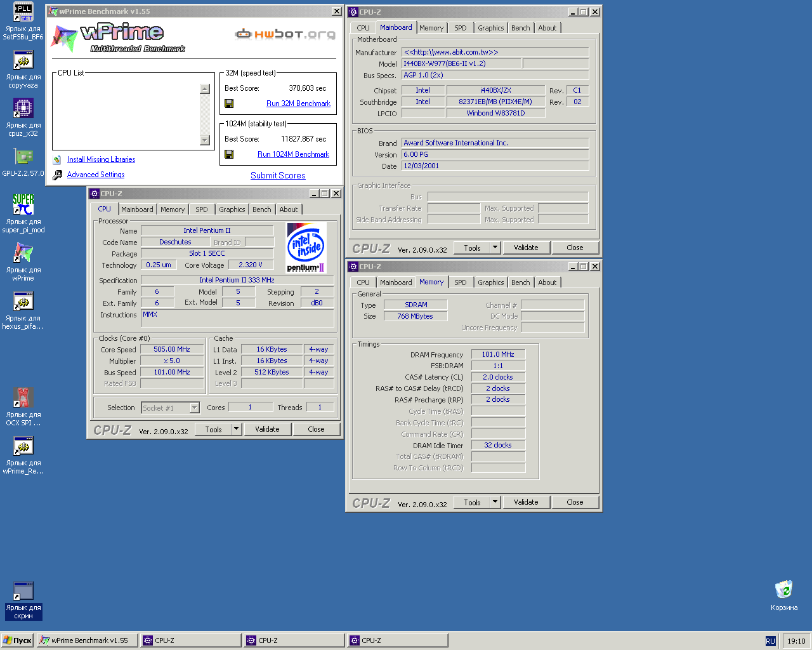The width and height of the screenshot is (812, 650).
Task: Click the 505.00 MHz core speed value
Action: point(172,349)
